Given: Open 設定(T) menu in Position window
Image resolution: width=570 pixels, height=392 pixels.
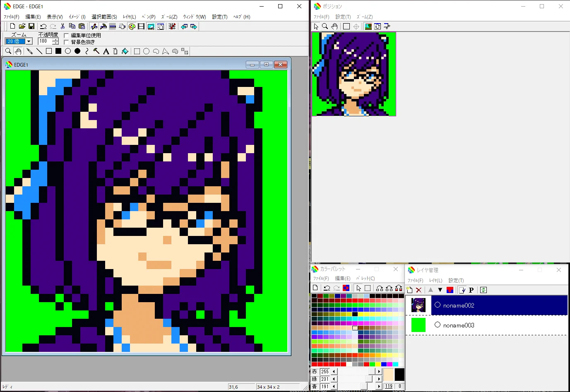Looking at the screenshot, I should 343,17.
